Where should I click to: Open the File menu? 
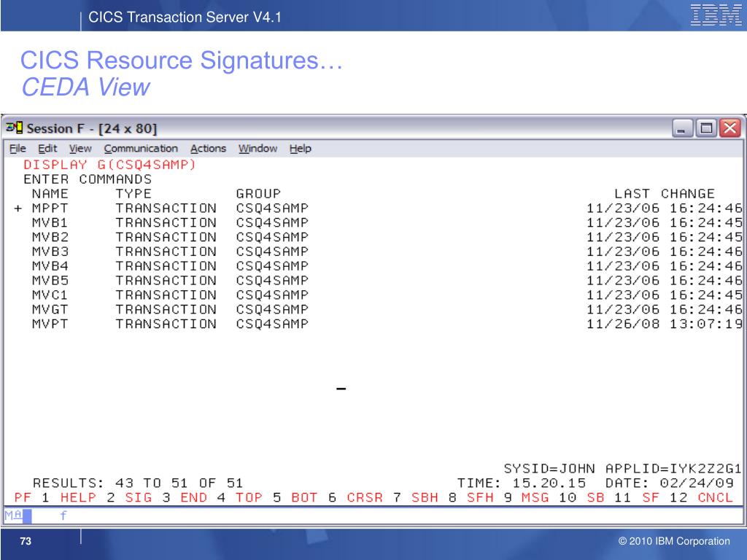pos(18,149)
